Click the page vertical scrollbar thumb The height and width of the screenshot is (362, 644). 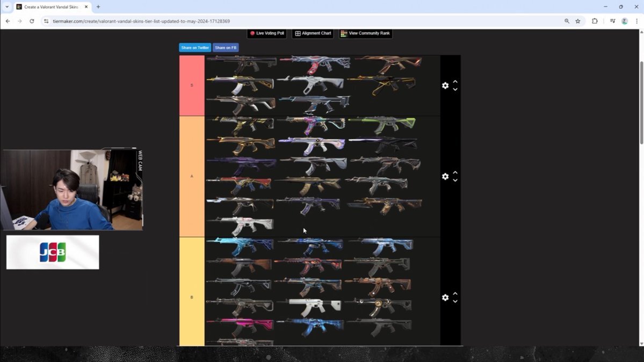pyautogui.click(x=641, y=103)
